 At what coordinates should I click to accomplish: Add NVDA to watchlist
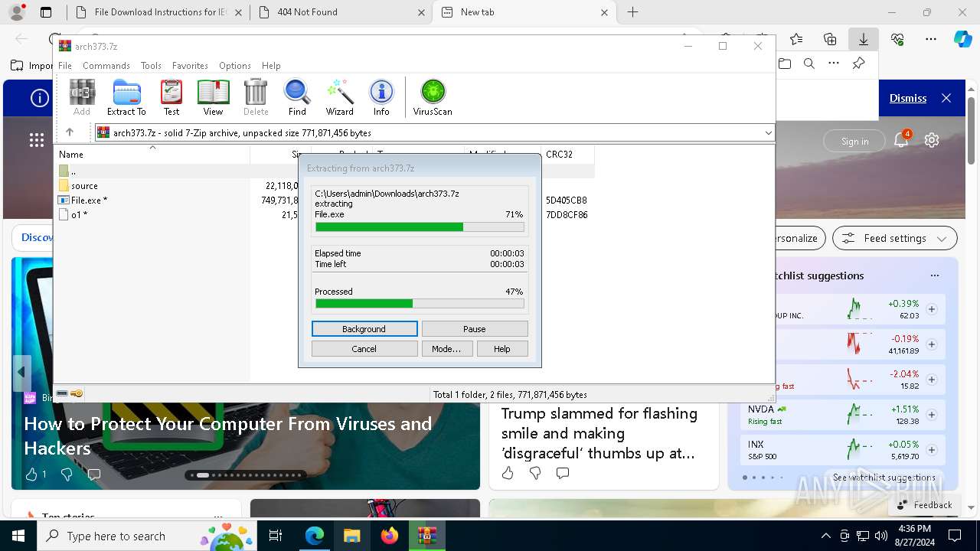click(x=932, y=415)
